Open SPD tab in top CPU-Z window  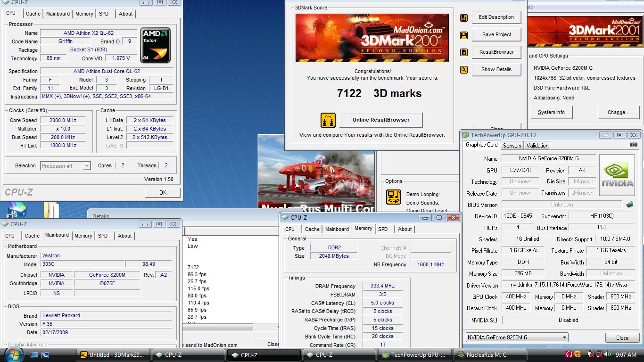click(x=104, y=14)
